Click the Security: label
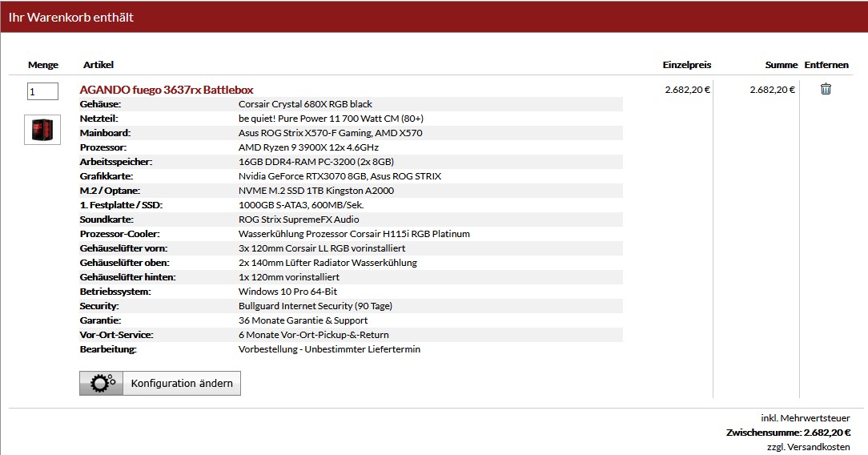Image resolution: width=868 pixels, height=455 pixels. pyautogui.click(x=99, y=305)
